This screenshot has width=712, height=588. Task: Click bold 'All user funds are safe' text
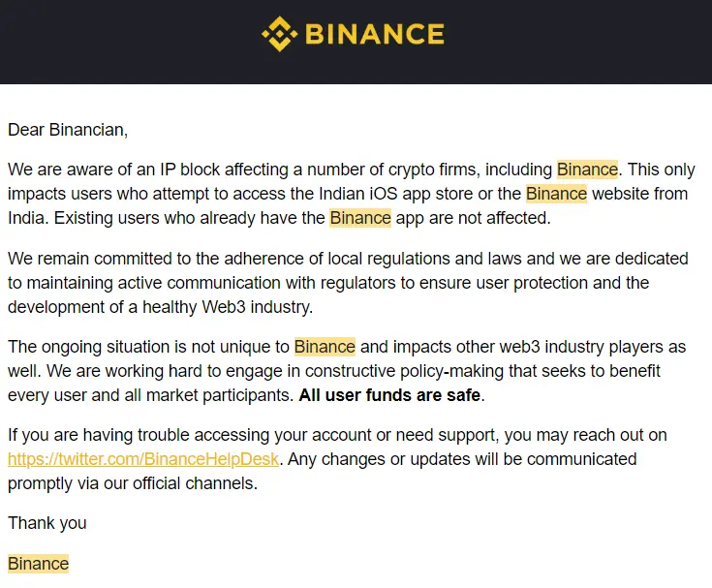(389, 395)
